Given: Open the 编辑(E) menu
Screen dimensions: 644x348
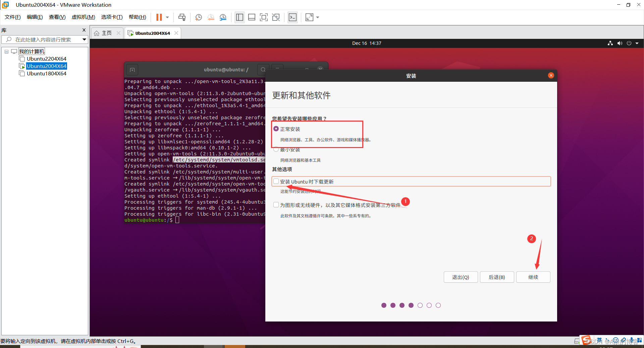Looking at the screenshot, I should [x=35, y=17].
